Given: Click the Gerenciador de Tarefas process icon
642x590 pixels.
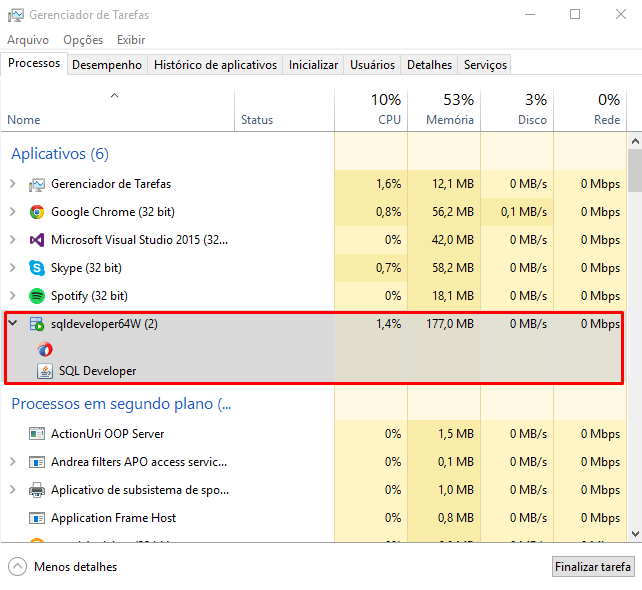Looking at the screenshot, I should (x=37, y=184).
